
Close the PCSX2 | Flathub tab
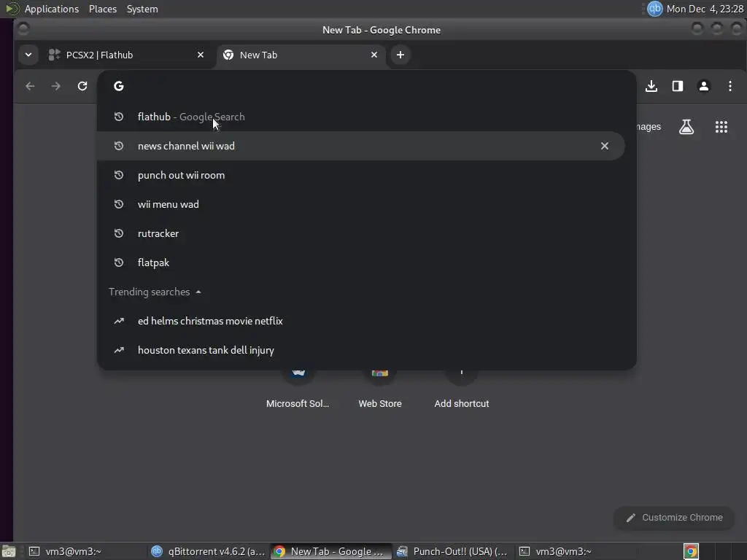tap(201, 55)
